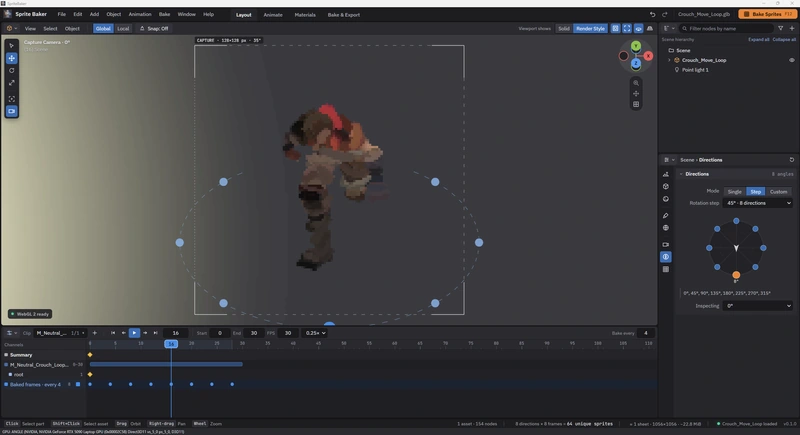Pause playback with the play button
This screenshot has height=435, width=800.
(x=134, y=333)
